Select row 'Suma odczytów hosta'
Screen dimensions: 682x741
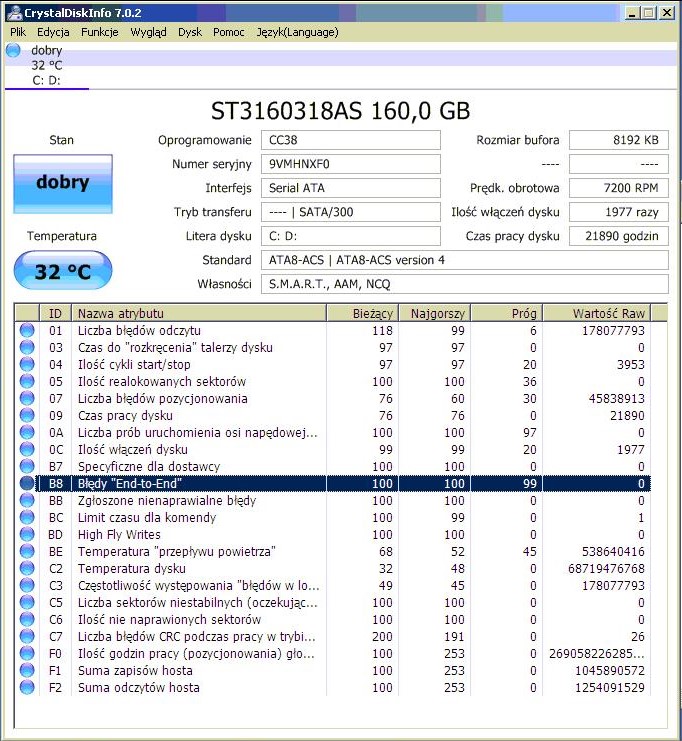tap(333, 688)
